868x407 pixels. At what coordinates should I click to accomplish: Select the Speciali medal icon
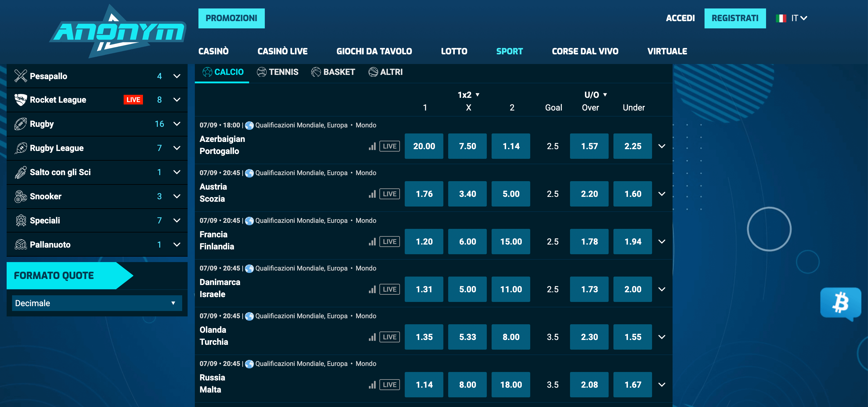pyautogui.click(x=21, y=220)
